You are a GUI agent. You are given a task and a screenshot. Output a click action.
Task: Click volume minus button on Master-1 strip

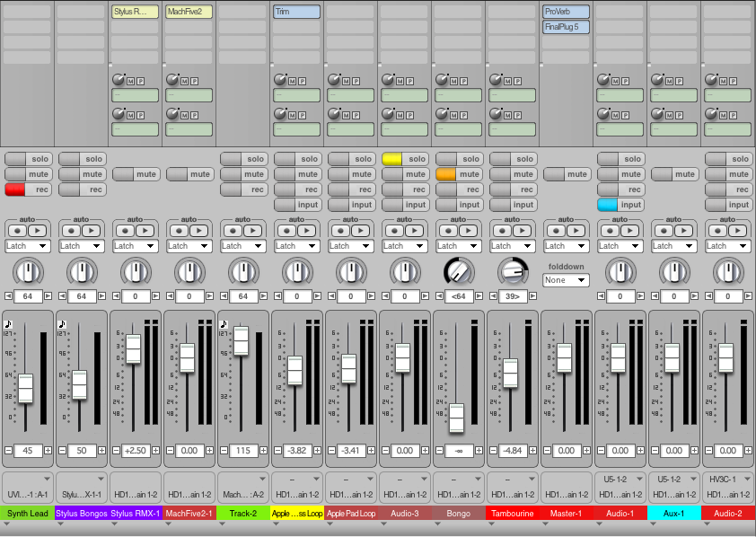[x=547, y=450]
